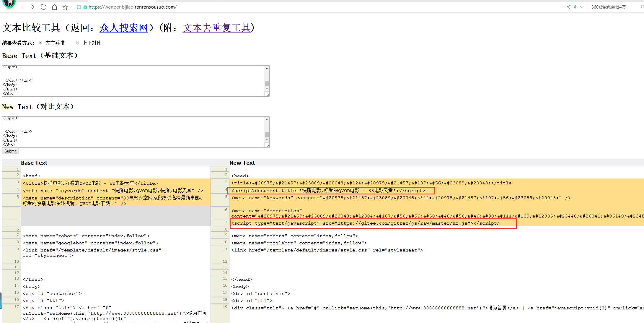Click inside the Base Text textarea
Screen dimensions: 644x323
[x=133, y=81]
